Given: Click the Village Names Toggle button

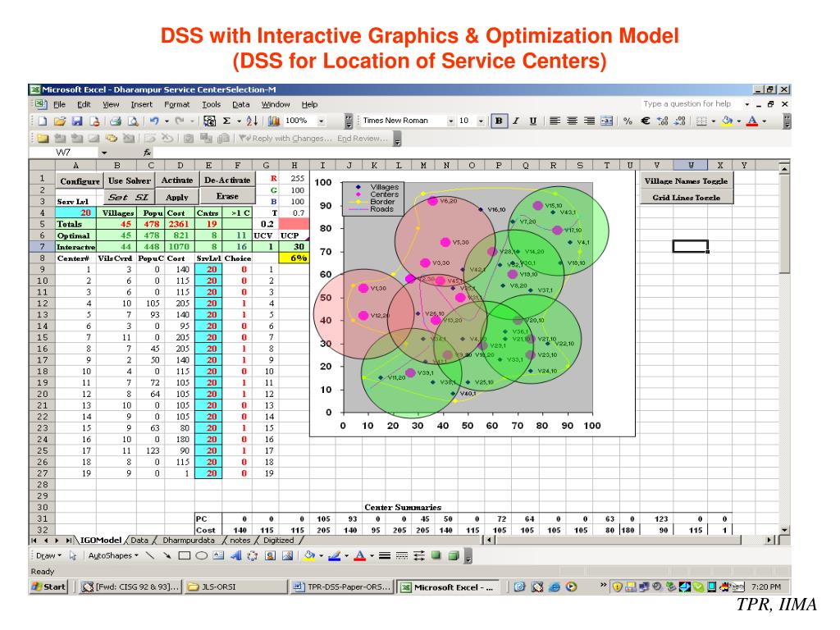Looking at the screenshot, I should click(686, 181).
